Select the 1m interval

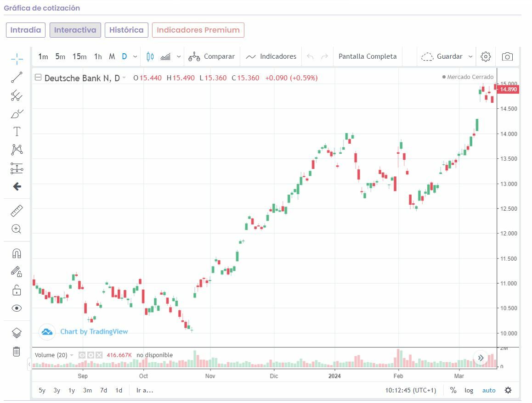(43, 56)
